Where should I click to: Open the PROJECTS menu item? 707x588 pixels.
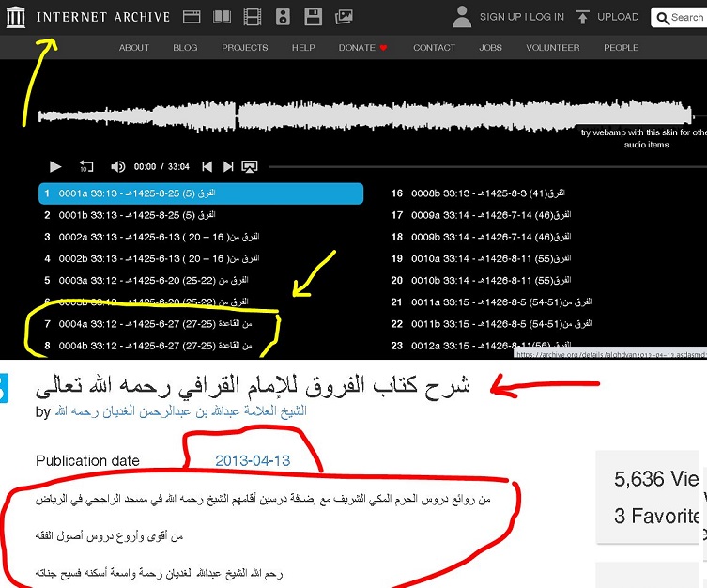pos(244,47)
